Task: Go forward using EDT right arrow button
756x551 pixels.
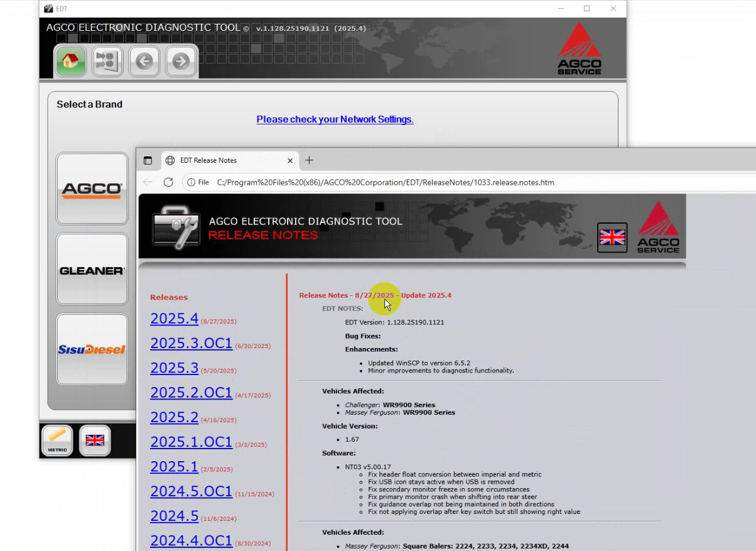Action: (181, 61)
